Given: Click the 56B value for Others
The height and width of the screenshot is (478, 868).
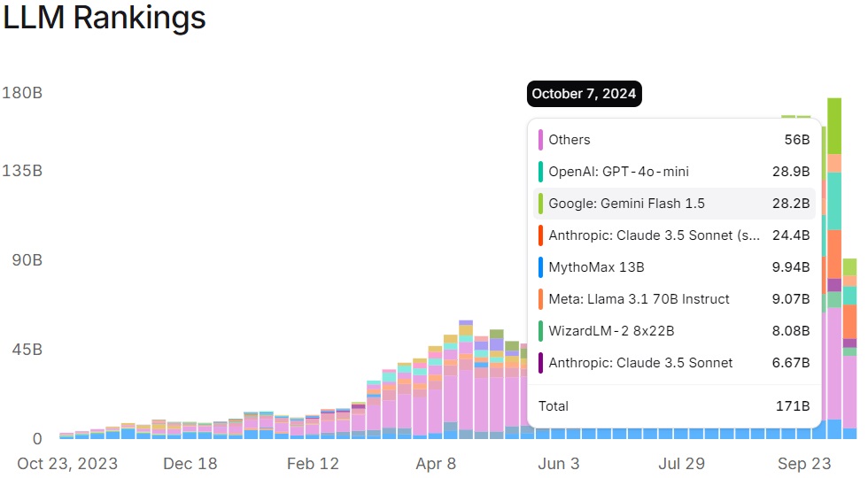Looking at the screenshot, I should point(797,140).
